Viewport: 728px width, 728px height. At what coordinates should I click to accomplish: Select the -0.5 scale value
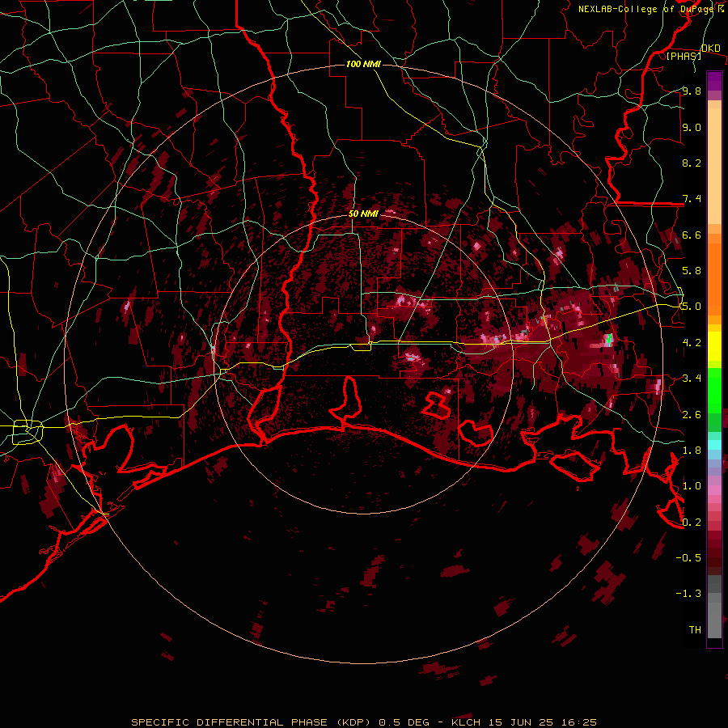coord(688,557)
